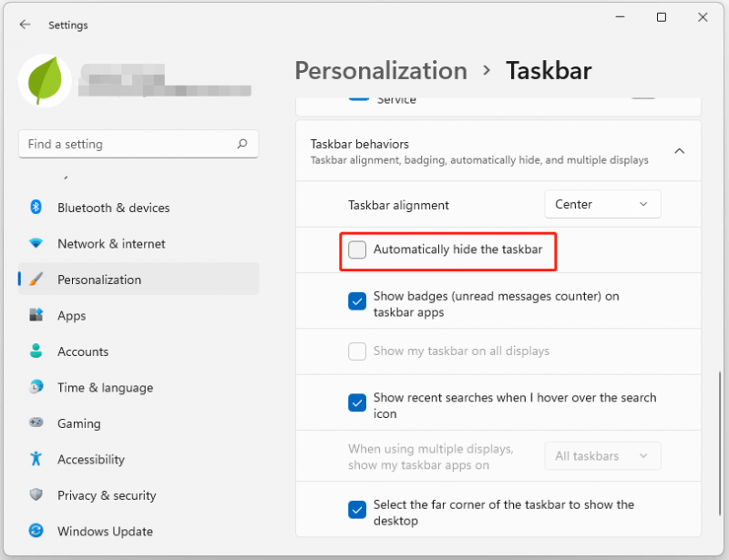Click the Network & internet wifi icon

(36, 243)
